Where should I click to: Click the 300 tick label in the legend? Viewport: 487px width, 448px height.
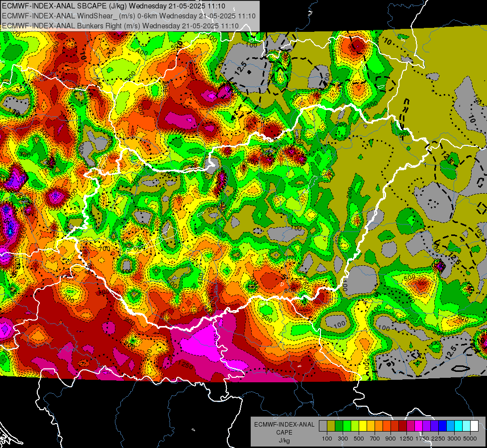(x=343, y=439)
